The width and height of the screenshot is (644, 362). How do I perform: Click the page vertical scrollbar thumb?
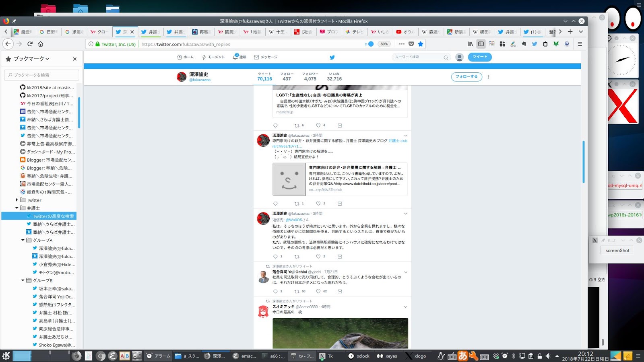(583, 162)
